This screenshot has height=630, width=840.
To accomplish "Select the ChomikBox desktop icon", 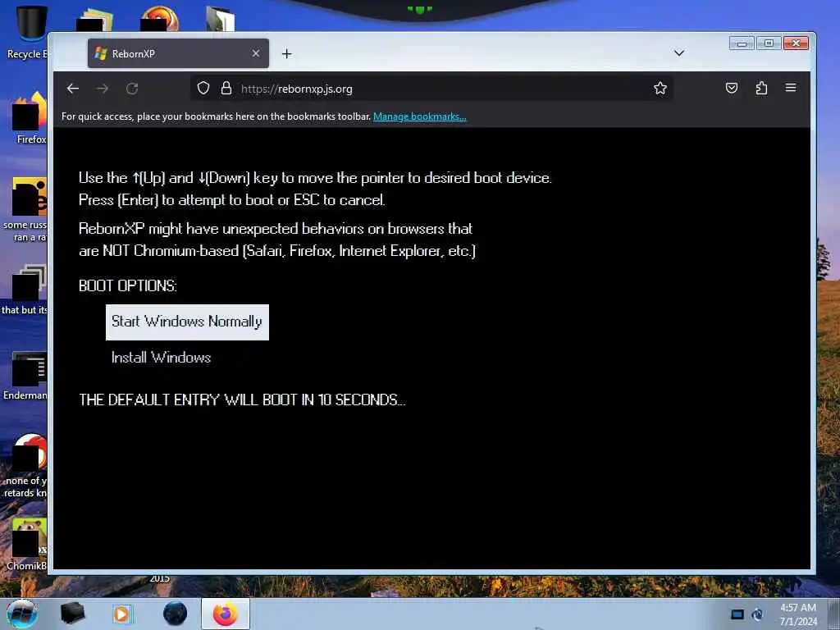I will [27, 544].
